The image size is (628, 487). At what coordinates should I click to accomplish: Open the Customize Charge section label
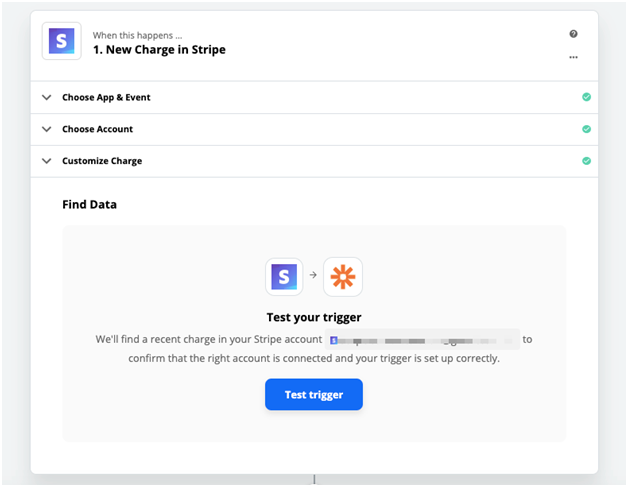pyautogui.click(x=102, y=161)
